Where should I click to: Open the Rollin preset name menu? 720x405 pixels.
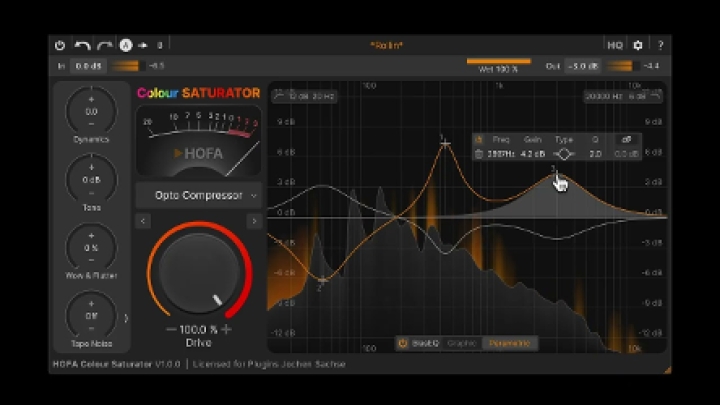click(386, 45)
